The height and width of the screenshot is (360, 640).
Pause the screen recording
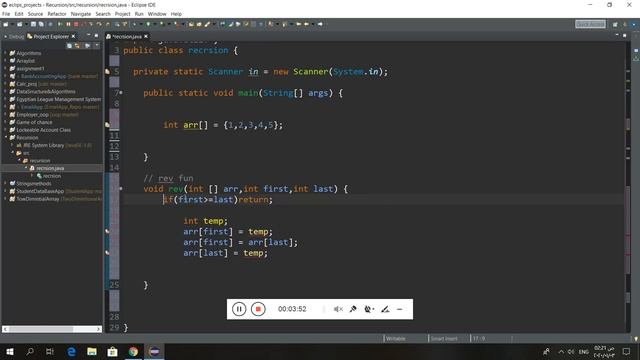(x=239, y=309)
